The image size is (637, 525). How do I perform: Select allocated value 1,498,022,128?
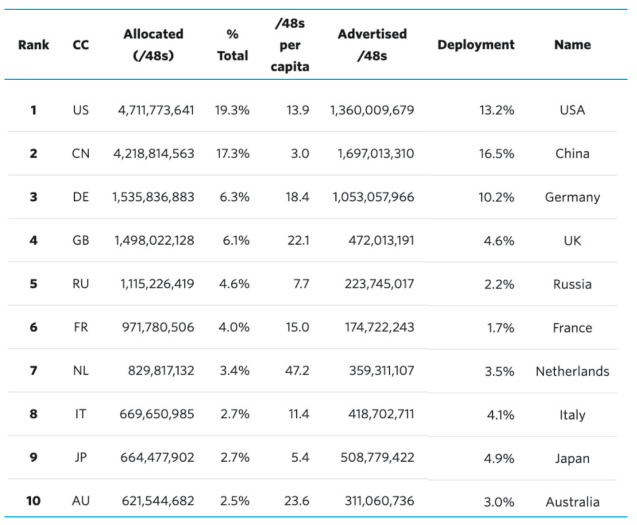tap(154, 241)
